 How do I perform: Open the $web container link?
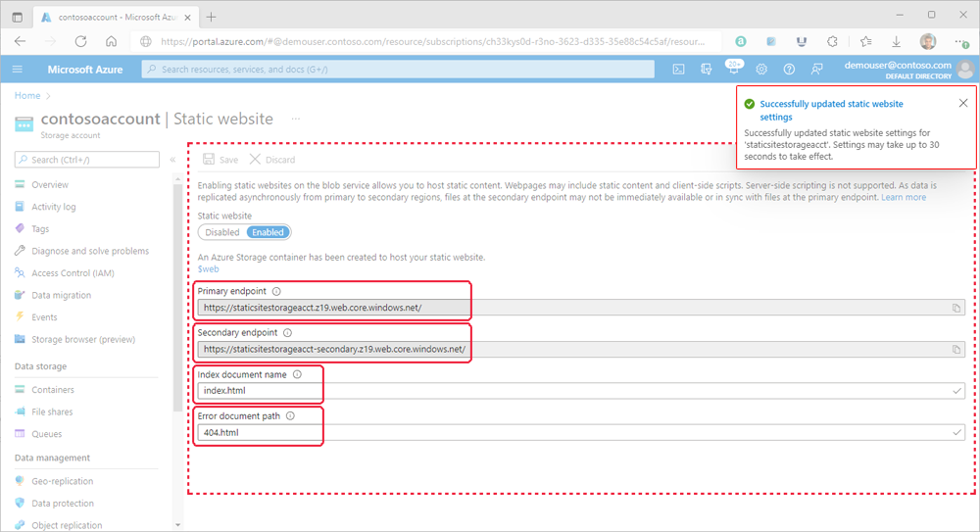click(x=208, y=268)
